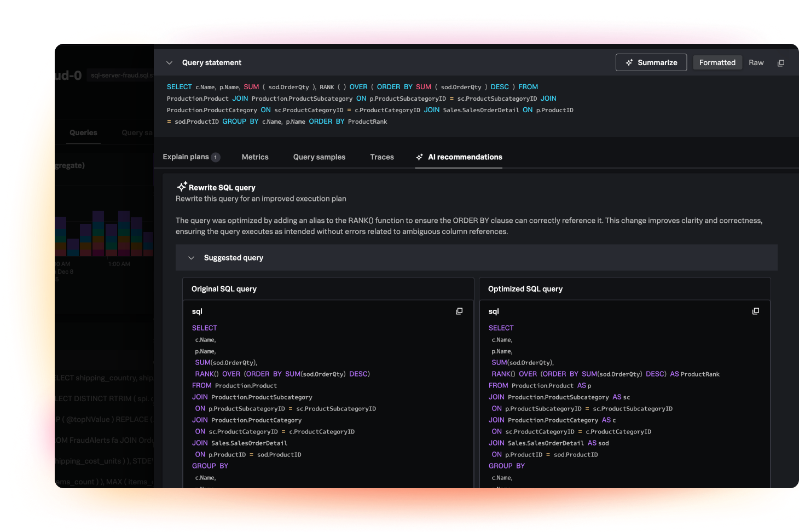799x532 pixels.
Task: Switch query view to Formatted
Action: point(717,62)
